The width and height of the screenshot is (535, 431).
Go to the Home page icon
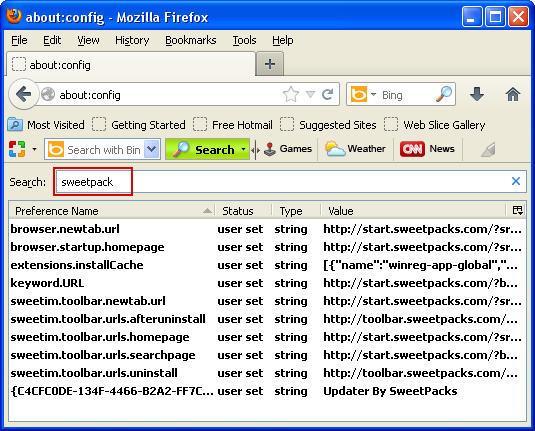point(512,94)
